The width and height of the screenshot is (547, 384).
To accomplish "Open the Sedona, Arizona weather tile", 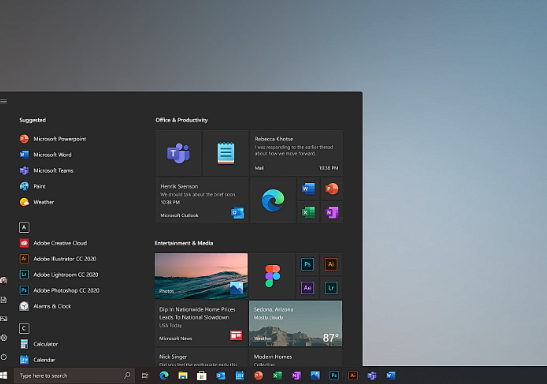I will (x=295, y=323).
